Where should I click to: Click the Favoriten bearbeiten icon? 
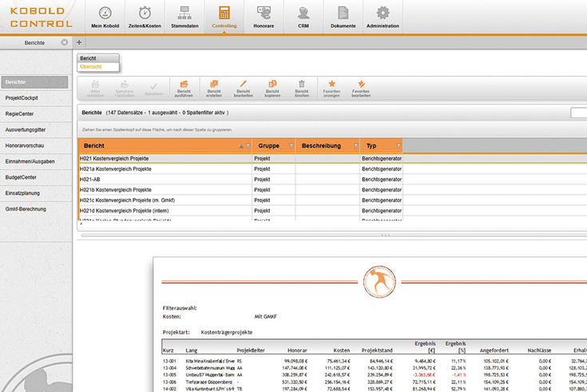pyautogui.click(x=361, y=85)
